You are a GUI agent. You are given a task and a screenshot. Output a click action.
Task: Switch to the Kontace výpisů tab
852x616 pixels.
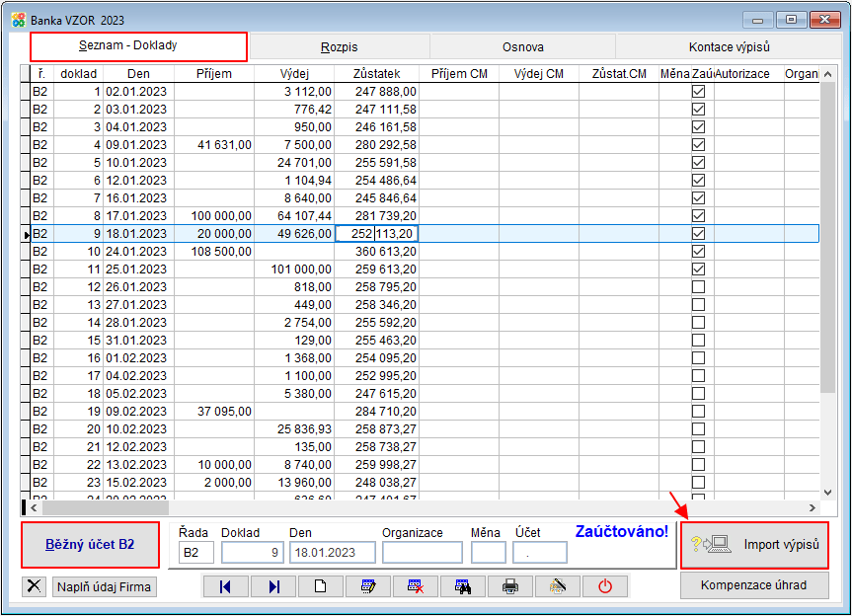[729, 47]
